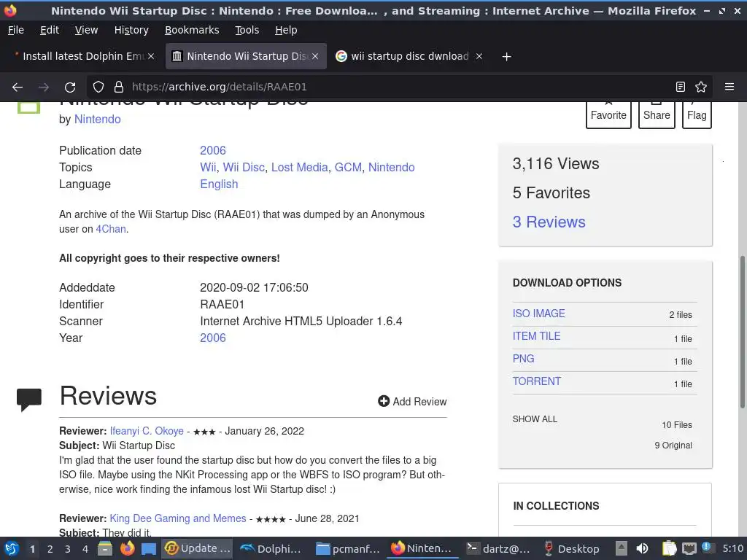747x560 pixels.
Task: Close the Install latest Dolphin Emu tab
Action: coord(151,56)
